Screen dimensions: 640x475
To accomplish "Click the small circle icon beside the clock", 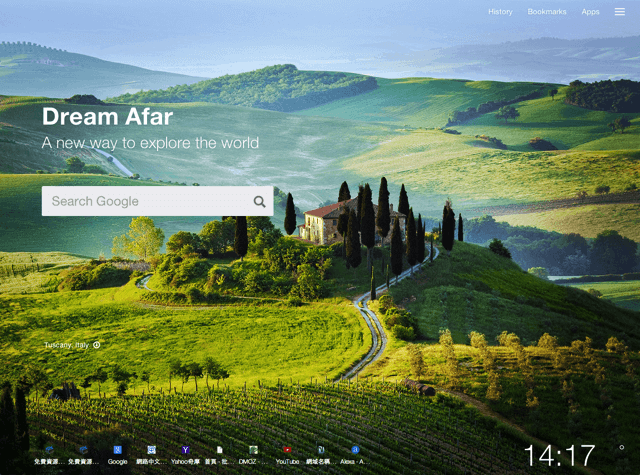I will coord(621,448).
